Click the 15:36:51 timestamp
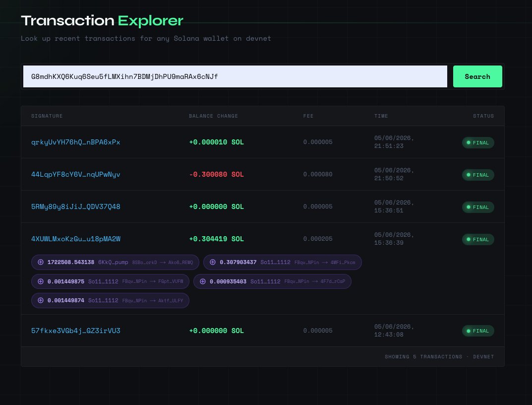Image resolution: width=532 pixels, height=405 pixels. click(x=389, y=210)
